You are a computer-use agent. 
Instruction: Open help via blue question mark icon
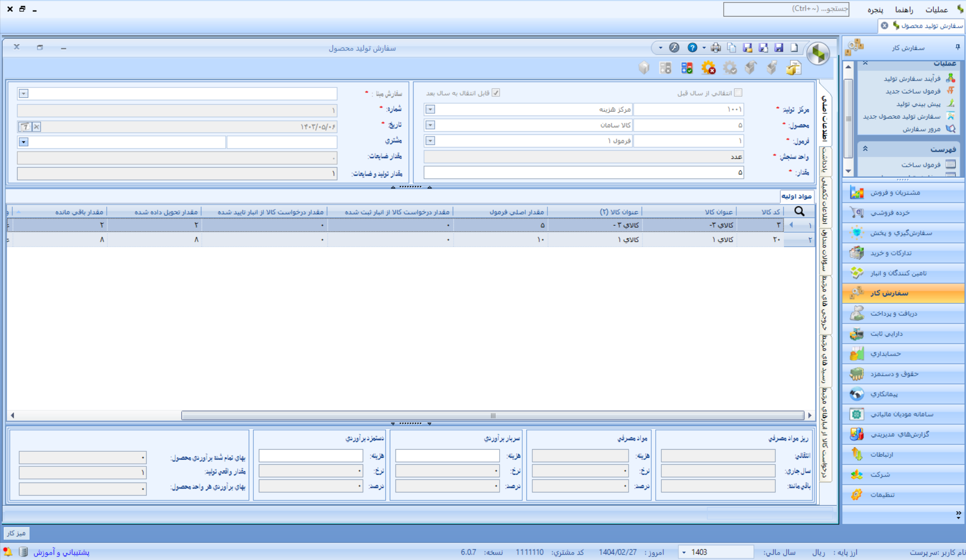(693, 48)
